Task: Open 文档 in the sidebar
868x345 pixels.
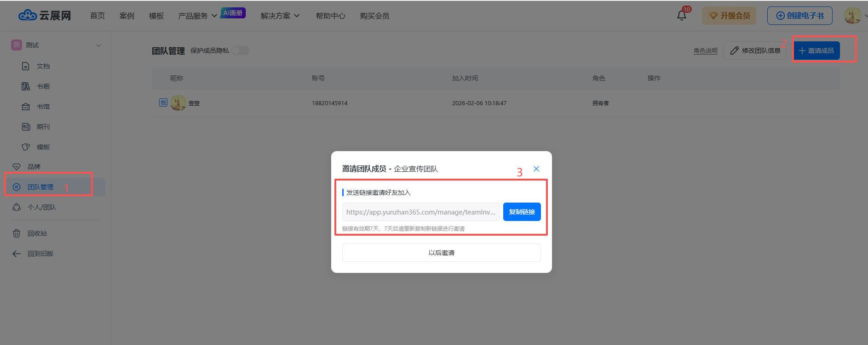Action: pyautogui.click(x=43, y=66)
